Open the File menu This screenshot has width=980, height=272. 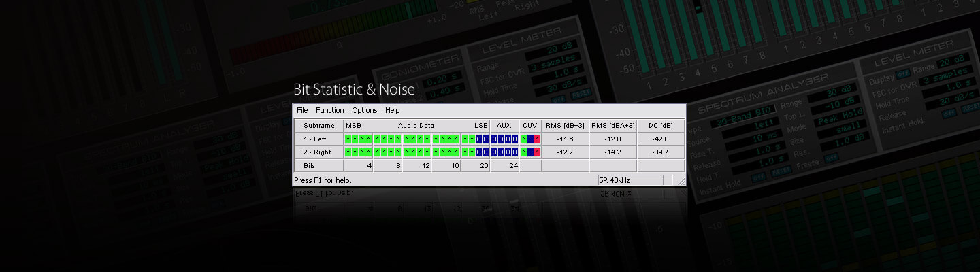[302, 110]
